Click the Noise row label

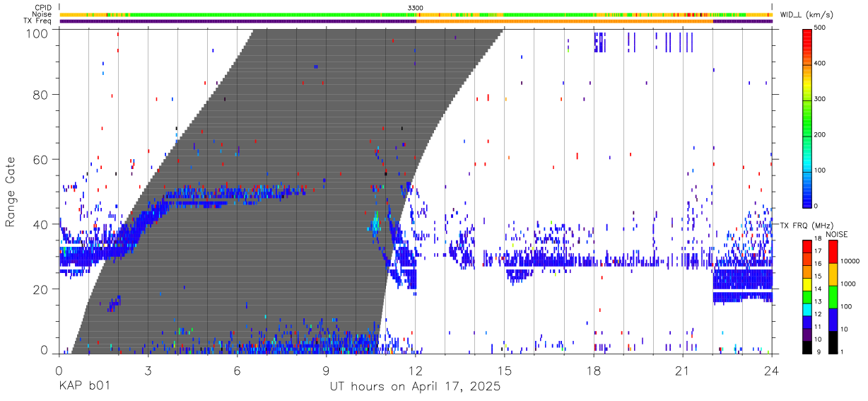click(x=42, y=14)
